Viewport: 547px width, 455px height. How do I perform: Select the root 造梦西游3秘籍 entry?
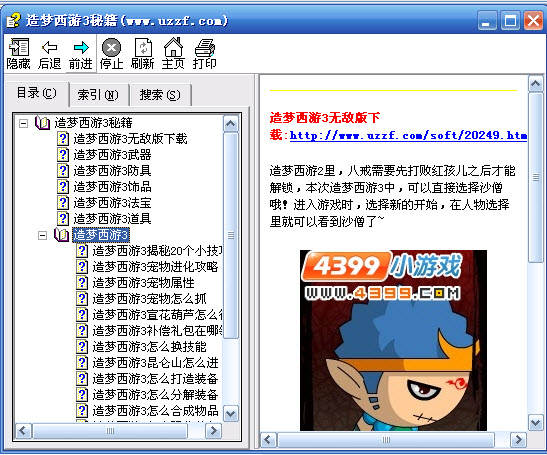93,123
